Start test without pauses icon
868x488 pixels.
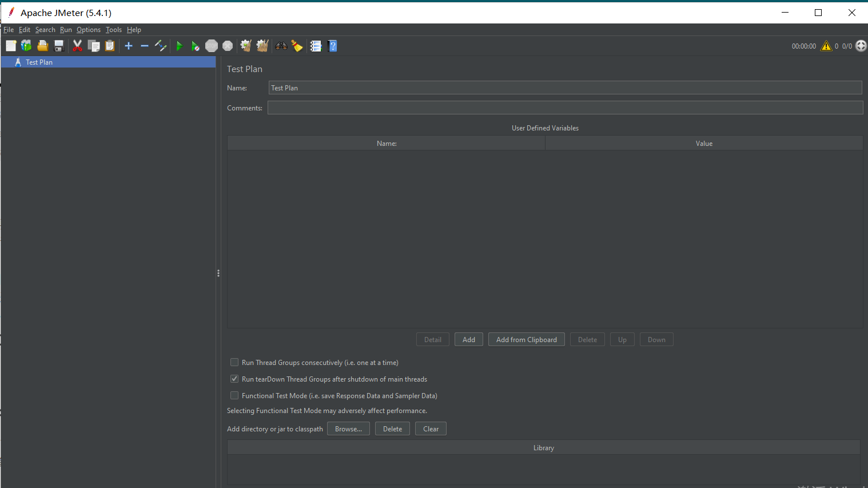click(196, 46)
